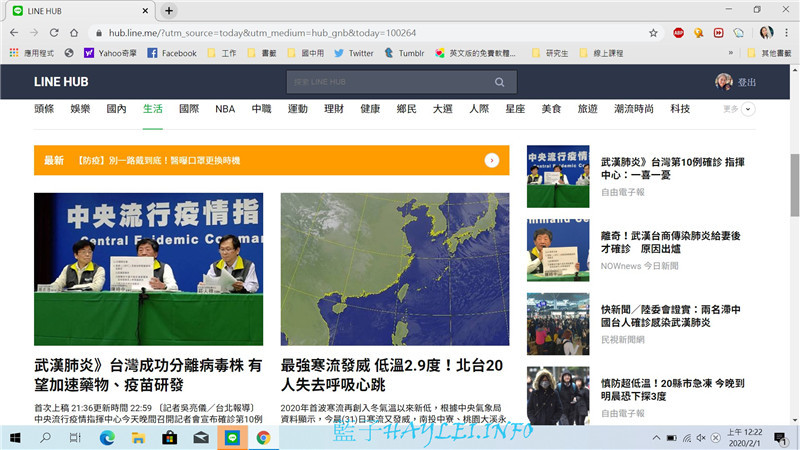Image resolution: width=800 pixels, height=450 pixels.
Task: Click the browser address bar URL
Action: pyautogui.click(x=262, y=33)
